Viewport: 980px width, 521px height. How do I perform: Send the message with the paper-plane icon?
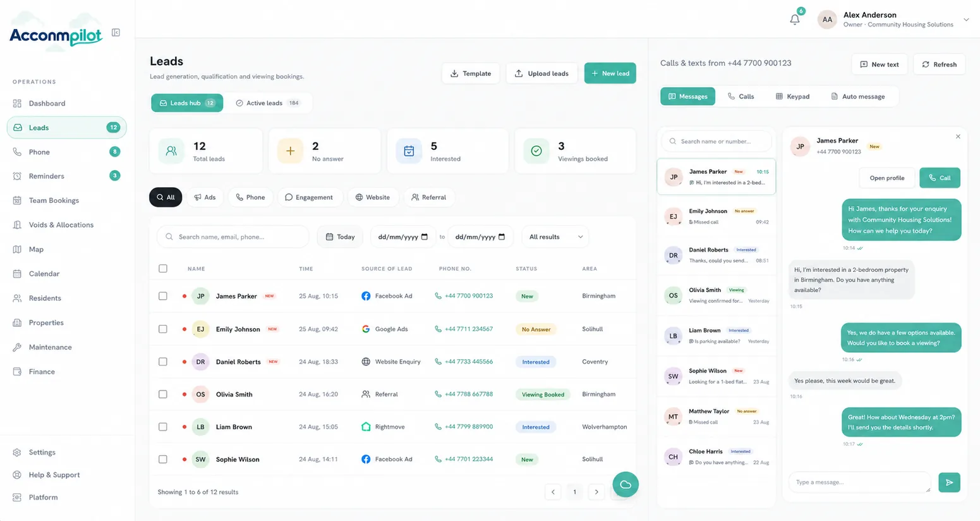[949, 482]
